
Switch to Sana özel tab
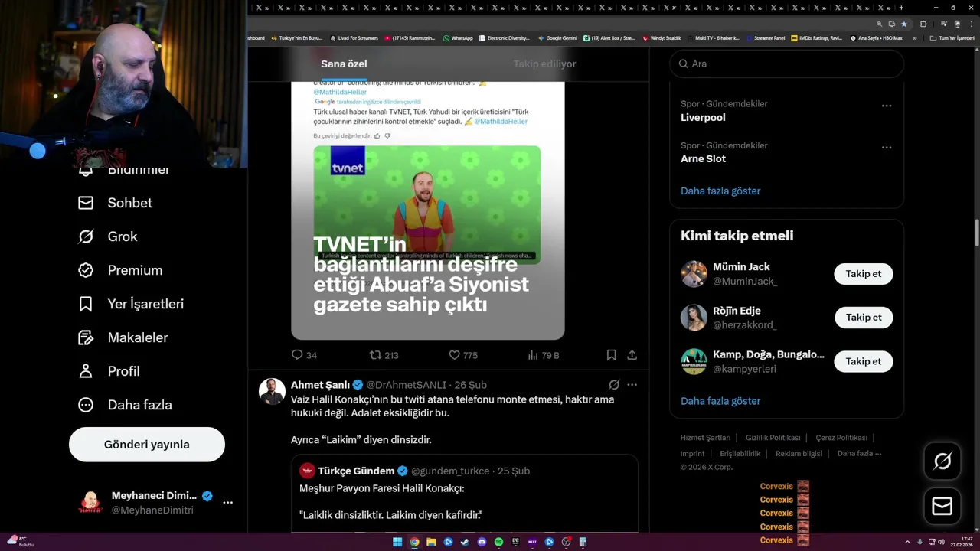344,64
